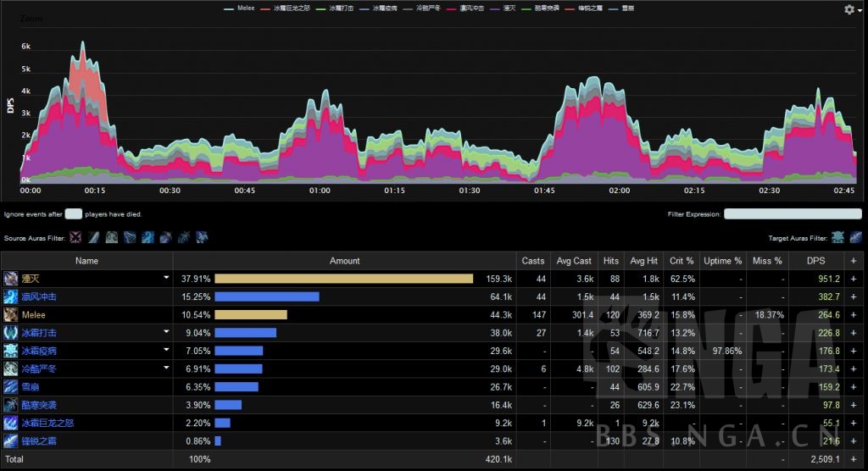Viewport: 868px width, 471px height.
Task: Click the 凛风冲击 ability icon
Action: [x=11, y=296]
